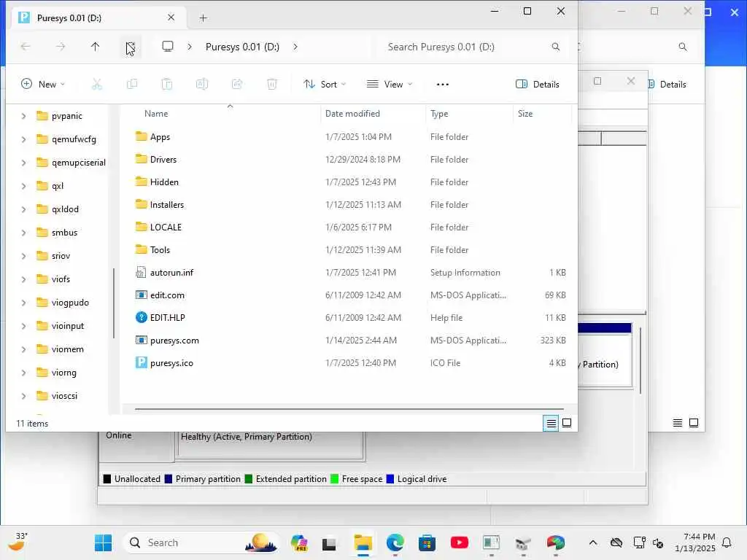
Task: Open YouTube app from taskbar
Action: pyautogui.click(x=460, y=542)
